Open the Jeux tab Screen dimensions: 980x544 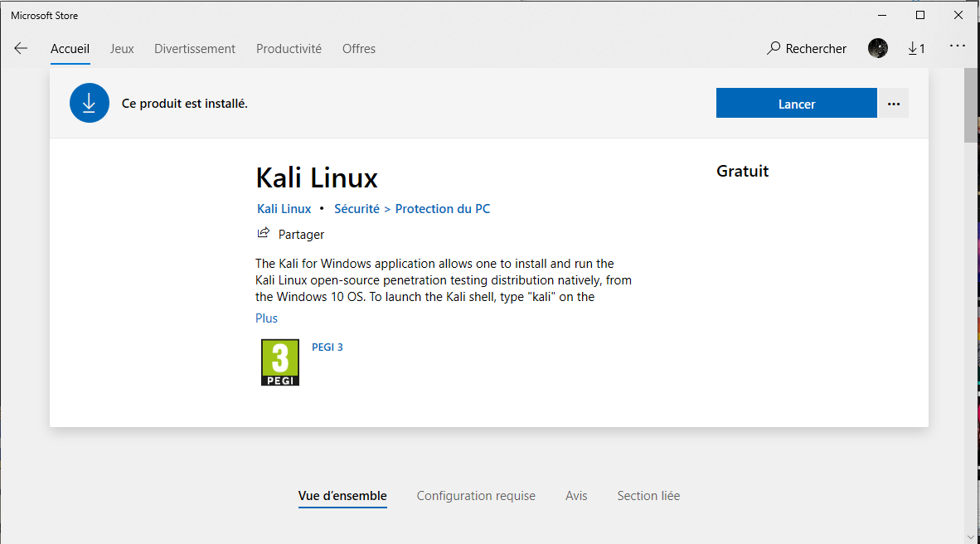click(x=122, y=49)
